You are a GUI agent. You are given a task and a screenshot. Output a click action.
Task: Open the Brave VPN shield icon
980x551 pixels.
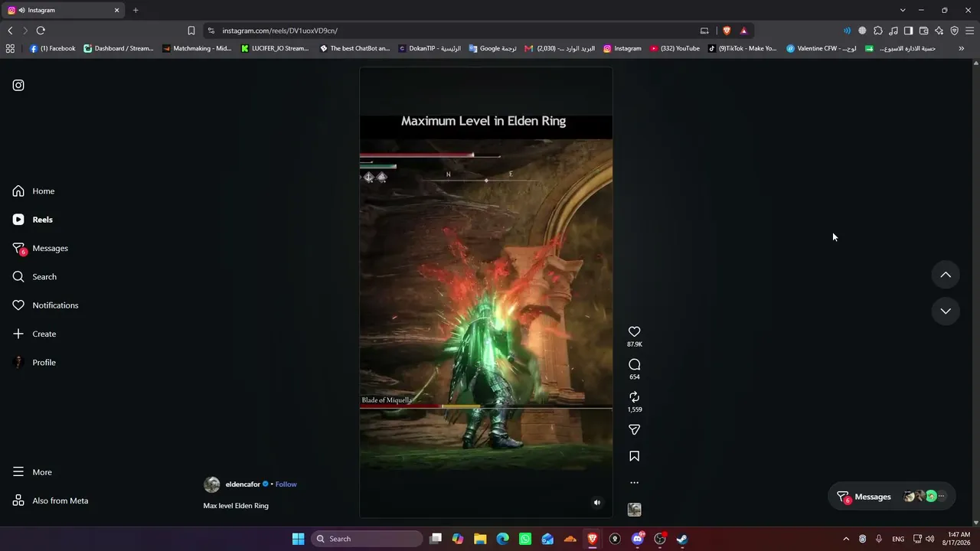[x=954, y=31]
